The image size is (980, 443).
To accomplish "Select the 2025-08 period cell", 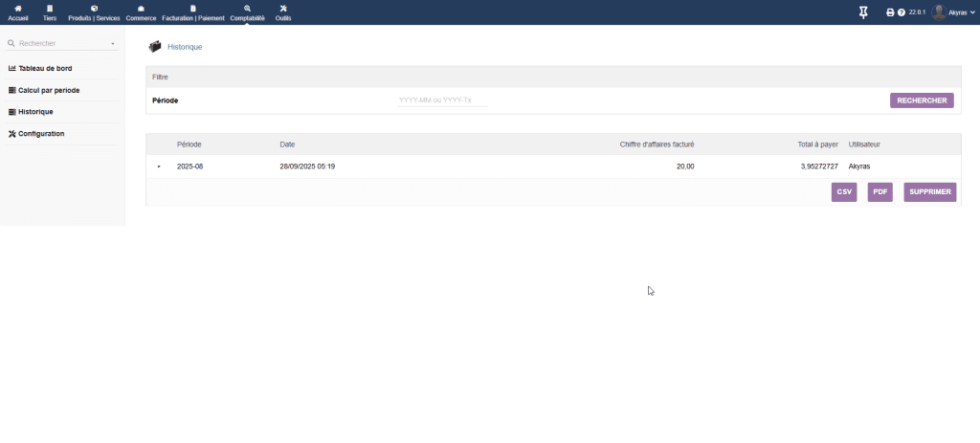I will (x=190, y=166).
